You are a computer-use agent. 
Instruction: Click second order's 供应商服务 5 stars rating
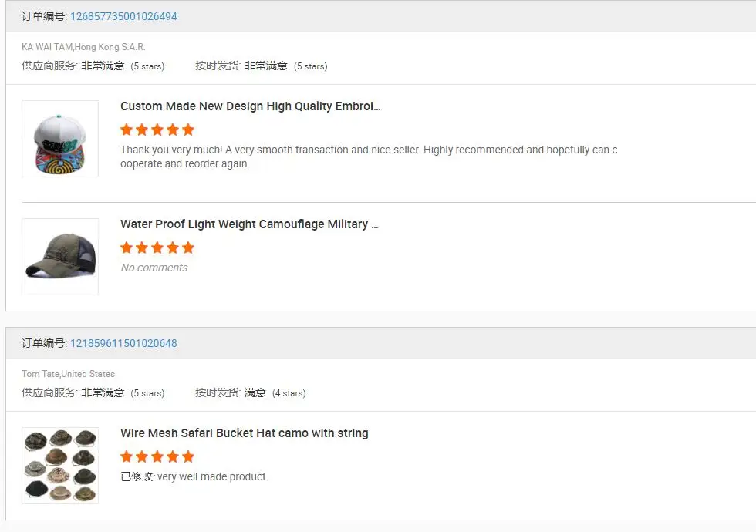tap(123, 393)
